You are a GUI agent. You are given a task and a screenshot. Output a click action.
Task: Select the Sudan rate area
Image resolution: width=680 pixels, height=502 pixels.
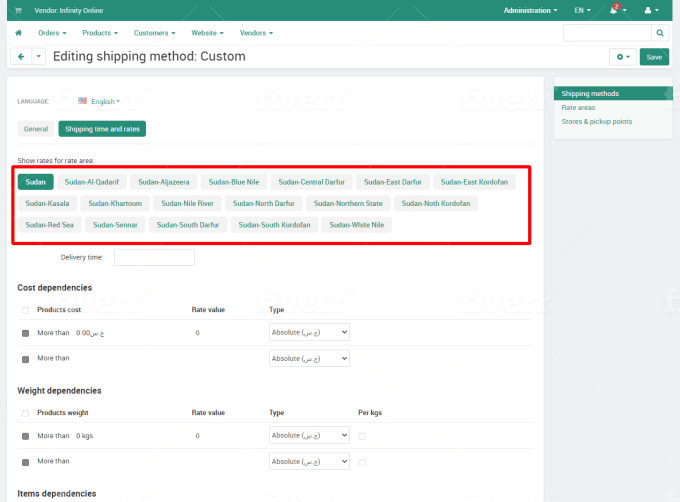(x=36, y=182)
